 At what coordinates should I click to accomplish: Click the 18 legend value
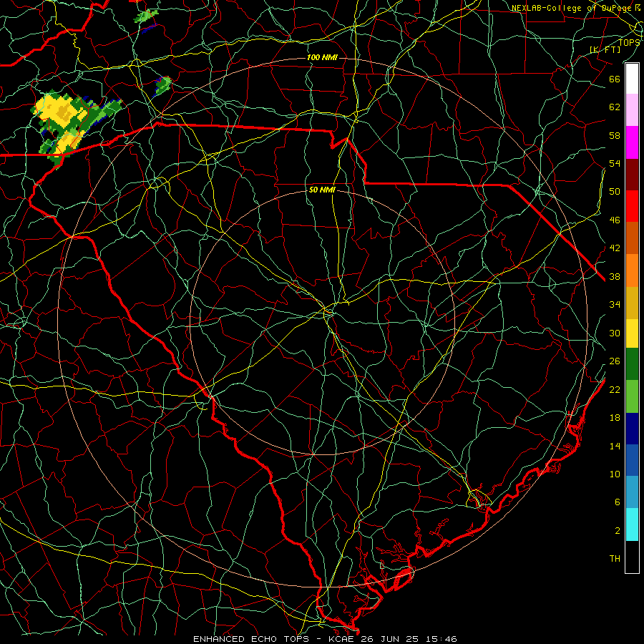615,418
